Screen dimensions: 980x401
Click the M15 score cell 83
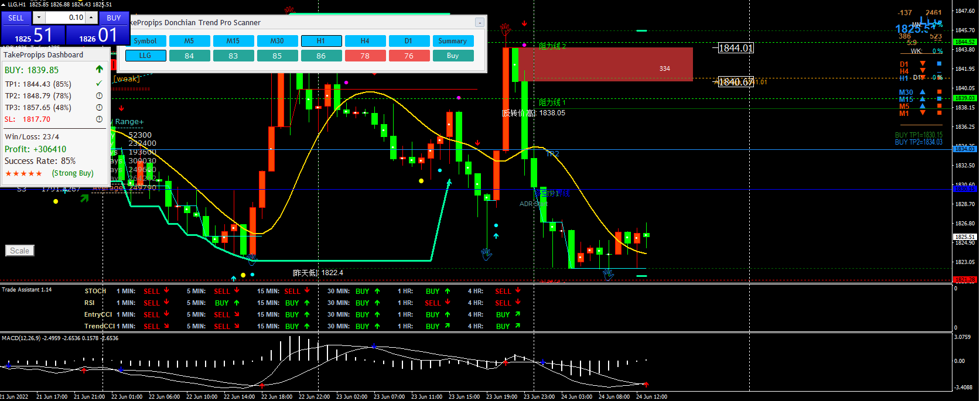point(233,56)
